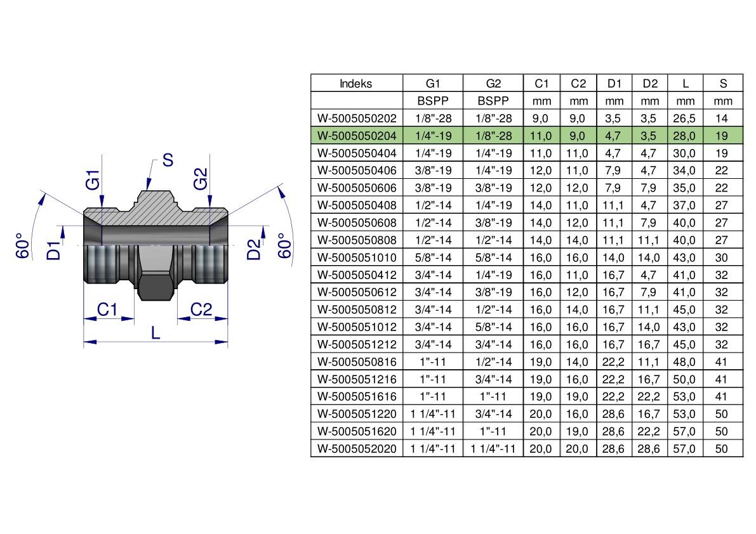
Task: Click the G1 label in the drawing
Action: click(x=93, y=182)
